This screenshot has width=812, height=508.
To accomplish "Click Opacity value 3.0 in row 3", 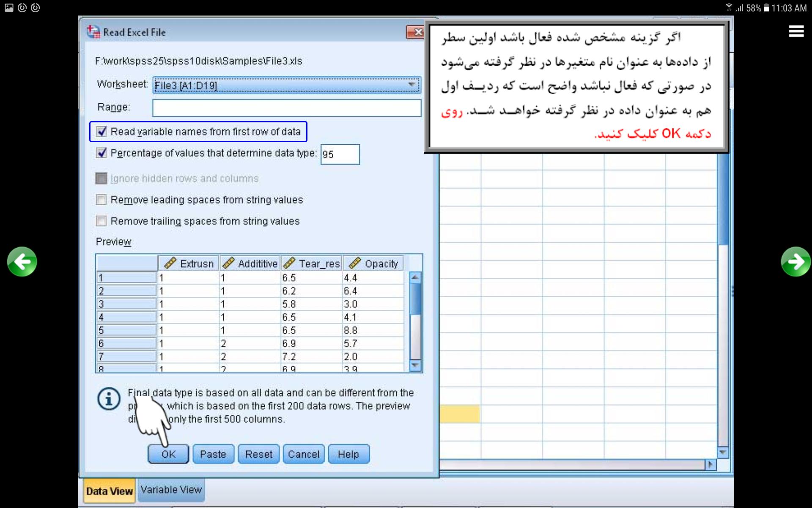I will pyautogui.click(x=373, y=304).
